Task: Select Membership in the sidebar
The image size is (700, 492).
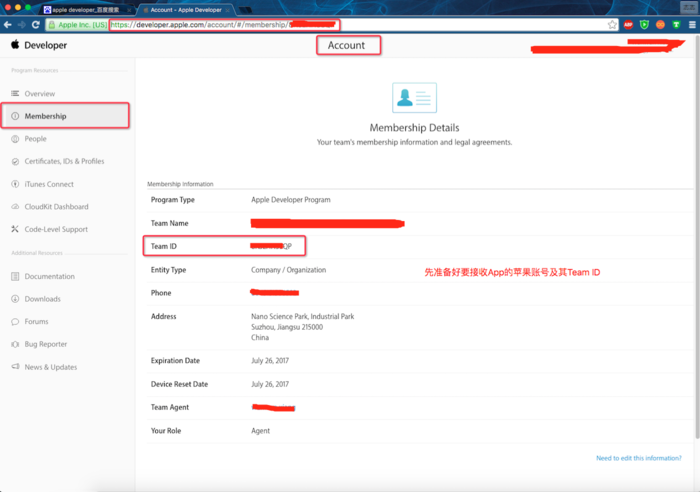Action: 45,116
